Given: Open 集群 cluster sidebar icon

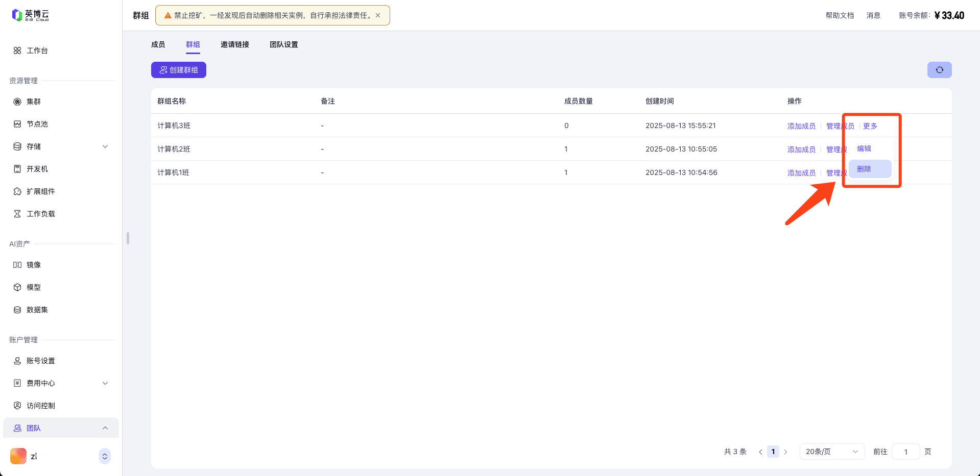Looking at the screenshot, I should coord(17,102).
